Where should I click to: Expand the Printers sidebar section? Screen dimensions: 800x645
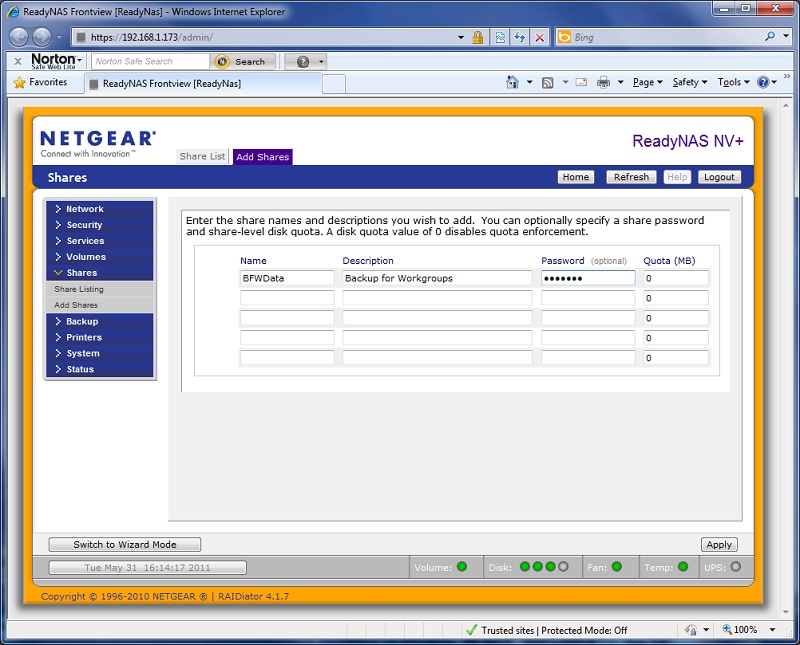coord(99,337)
